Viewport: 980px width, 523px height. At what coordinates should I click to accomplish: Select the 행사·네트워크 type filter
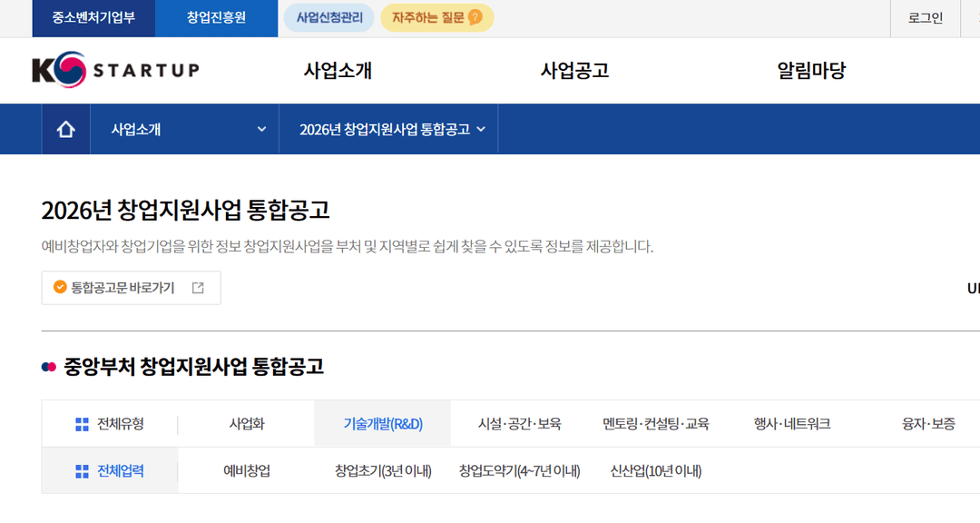pos(792,424)
